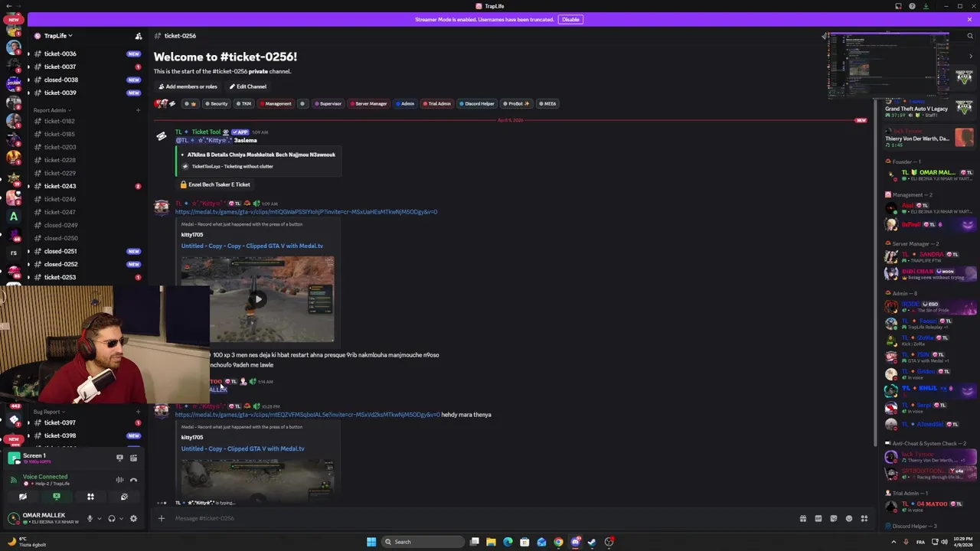Open User Settings gear
This screenshot has width=980, height=551.
pyautogui.click(x=133, y=518)
